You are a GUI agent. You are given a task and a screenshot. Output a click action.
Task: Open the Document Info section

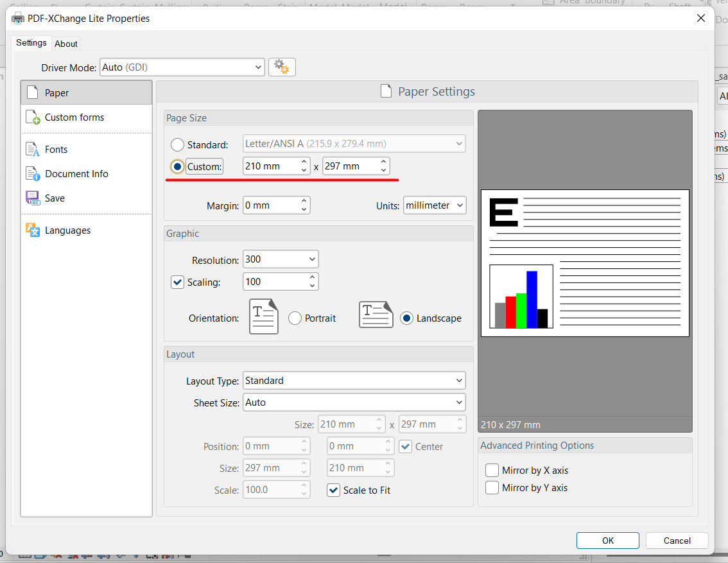(x=87, y=174)
